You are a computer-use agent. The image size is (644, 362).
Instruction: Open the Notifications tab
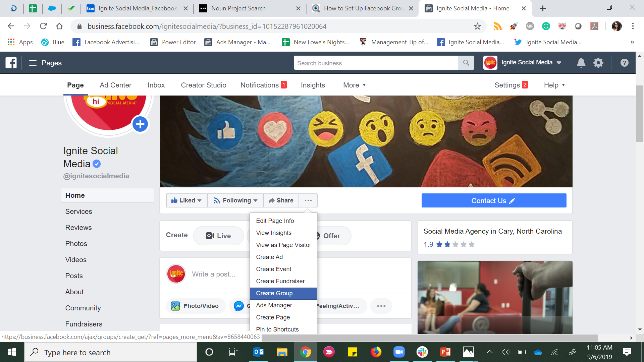point(263,85)
